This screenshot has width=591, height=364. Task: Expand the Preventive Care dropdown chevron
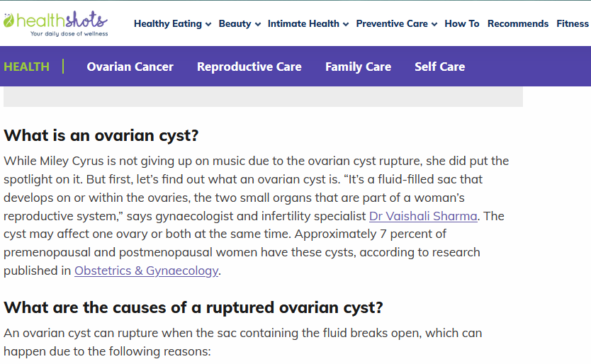[434, 25]
